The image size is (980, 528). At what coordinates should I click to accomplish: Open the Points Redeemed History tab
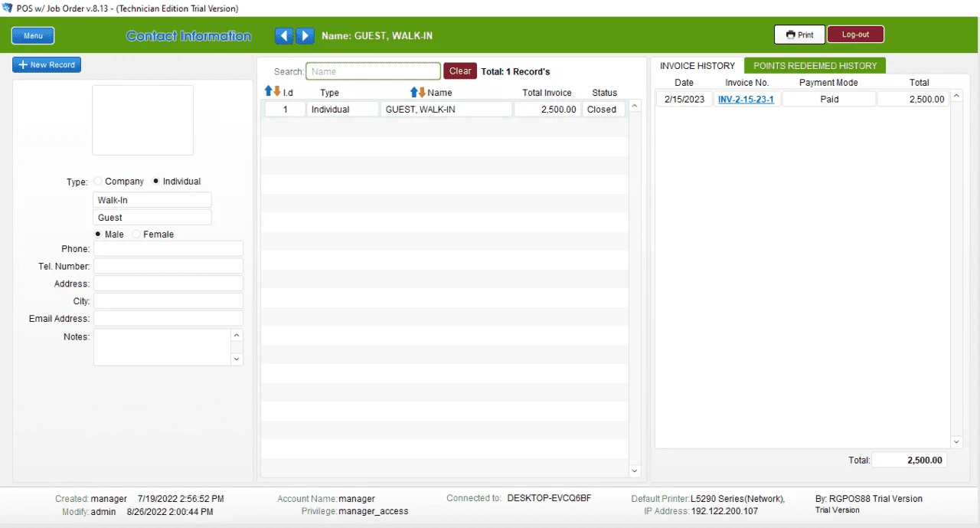[x=815, y=66]
